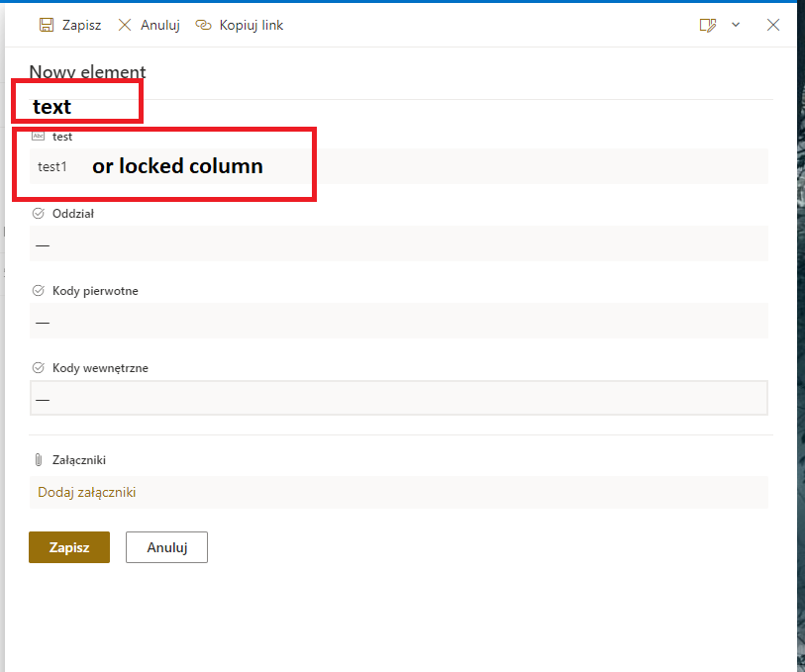
Task: Close the Nowy element panel with X
Action: [773, 25]
